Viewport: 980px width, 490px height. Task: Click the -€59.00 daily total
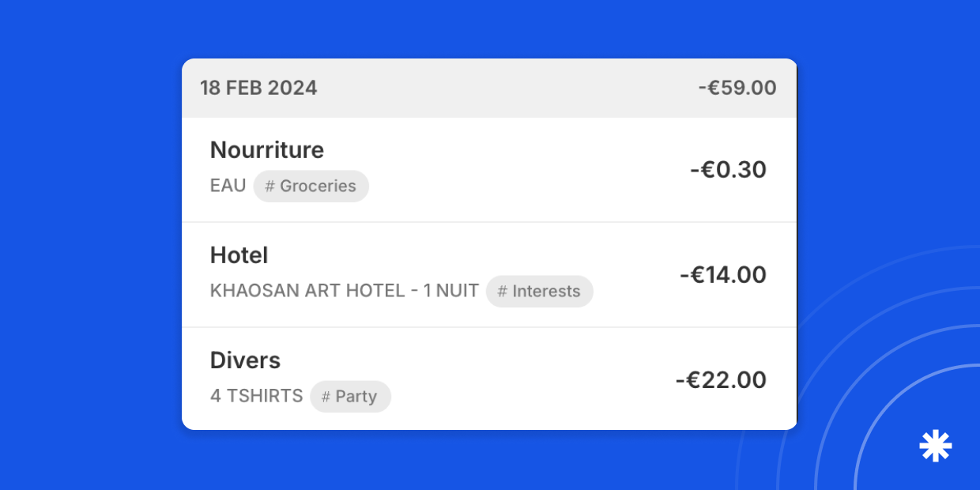(737, 88)
